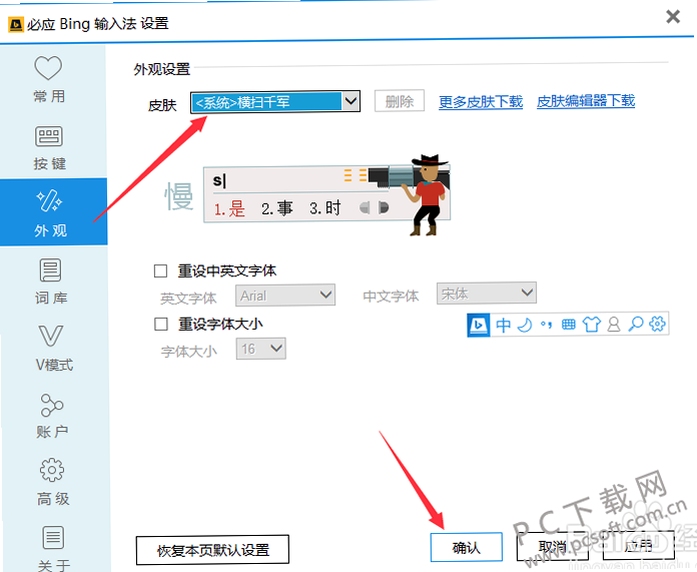This screenshot has height=572, width=697.
Task: Open the 英文字体 Arial dropdown
Action: [x=285, y=295]
